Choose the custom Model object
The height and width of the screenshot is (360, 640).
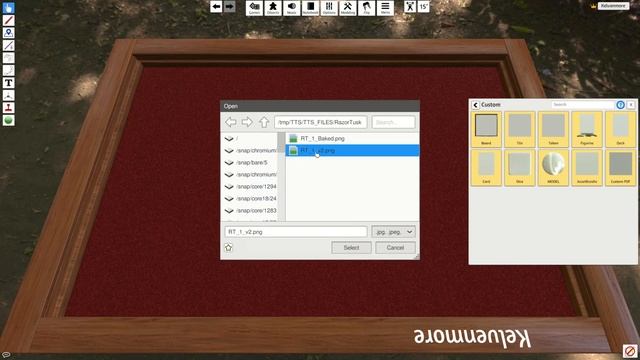tap(553, 168)
